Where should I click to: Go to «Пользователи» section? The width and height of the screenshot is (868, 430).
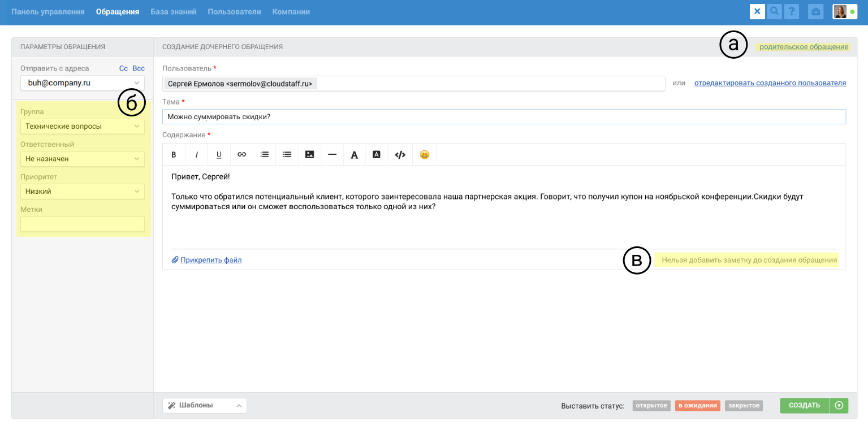tap(234, 11)
